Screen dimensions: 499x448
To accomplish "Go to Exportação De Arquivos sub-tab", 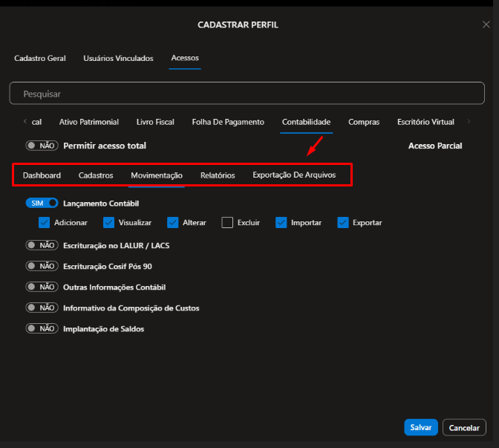I will pos(294,175).
